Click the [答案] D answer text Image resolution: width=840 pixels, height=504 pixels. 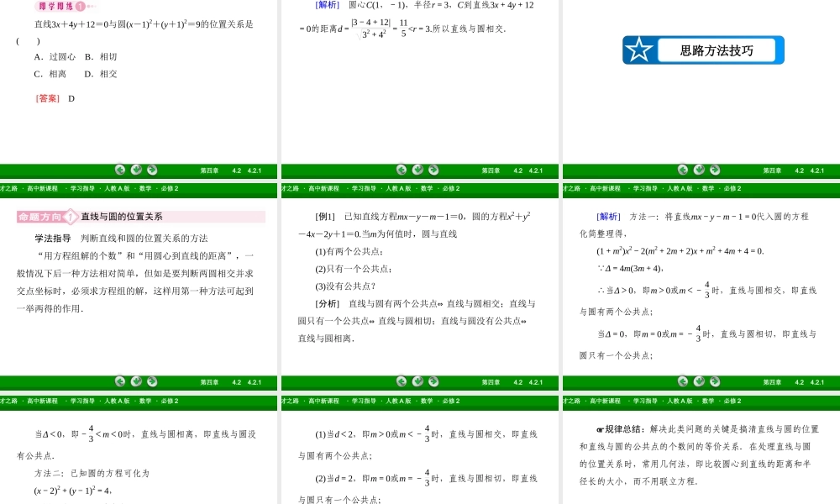pos(55,98)
